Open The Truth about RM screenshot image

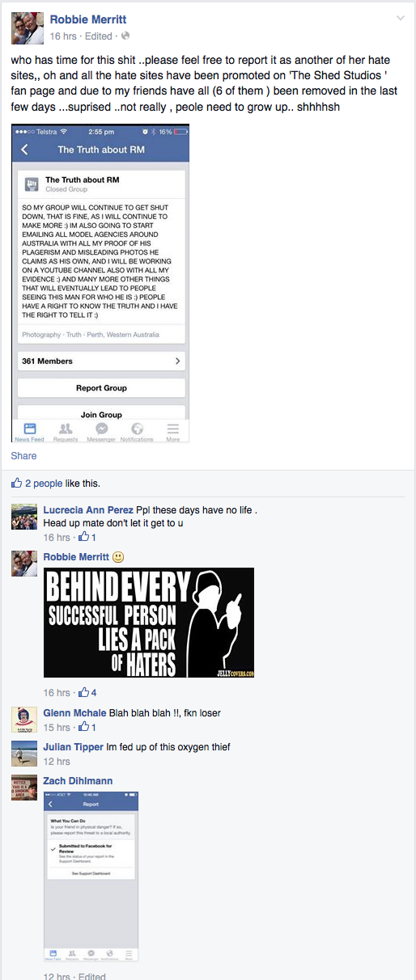click(x=101, y=283)
